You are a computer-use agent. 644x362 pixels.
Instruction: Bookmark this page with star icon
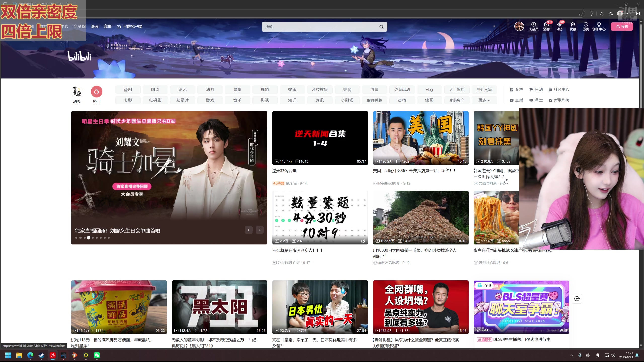coord(580,14)
